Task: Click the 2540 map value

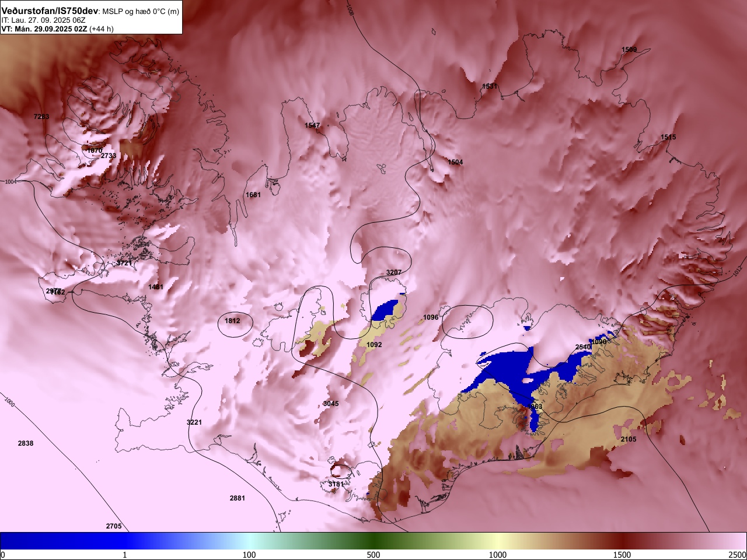Action: click(x=583, y=347)
